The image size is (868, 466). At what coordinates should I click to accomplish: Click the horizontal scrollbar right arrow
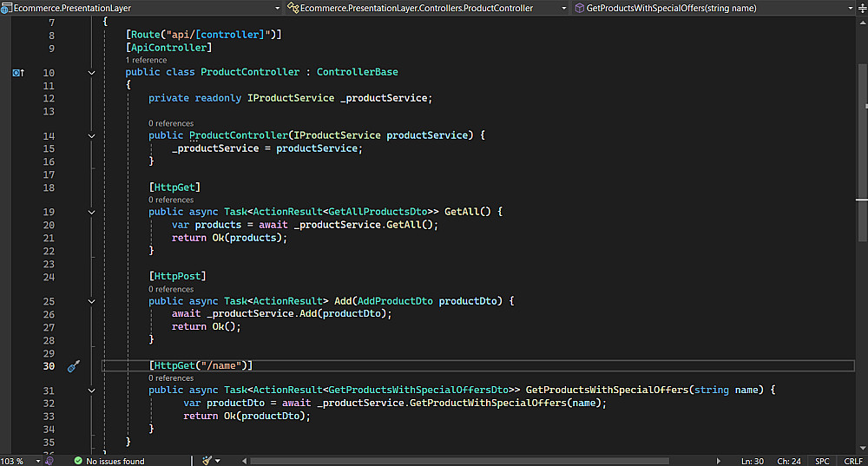tap(718, 461)
